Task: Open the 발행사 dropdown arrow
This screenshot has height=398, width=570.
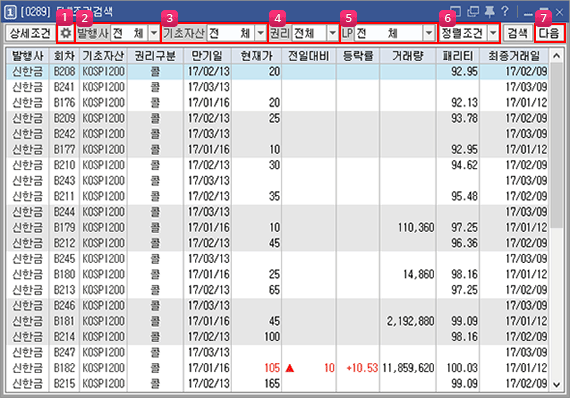Action: 154,33
